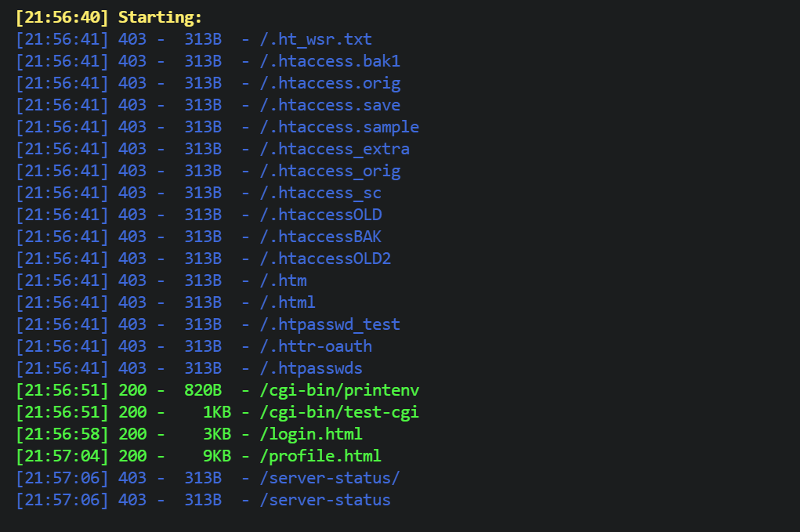Click the /.httr-oauth path
This screenshot has width=800, height=532.
pos(316,346)
